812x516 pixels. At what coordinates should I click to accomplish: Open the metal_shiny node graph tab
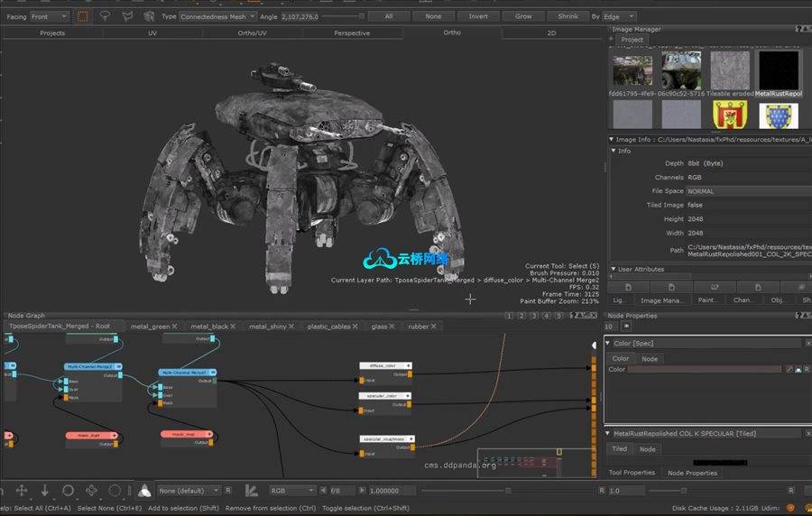(267, 326)
